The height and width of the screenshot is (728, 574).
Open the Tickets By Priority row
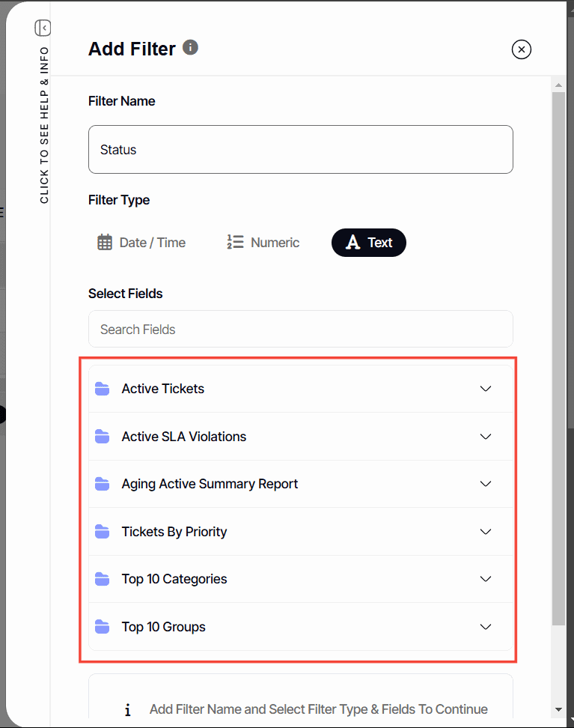(x=174, y=532)
